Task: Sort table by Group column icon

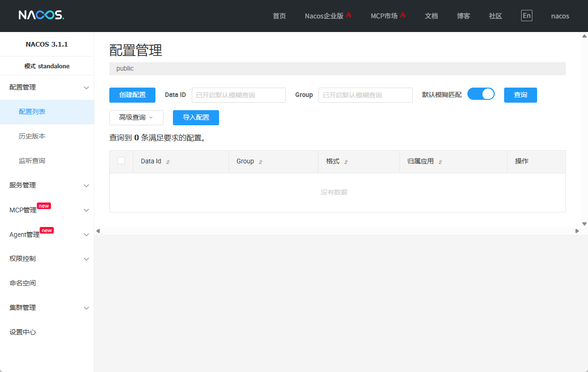Action: [x=261, y=162]
